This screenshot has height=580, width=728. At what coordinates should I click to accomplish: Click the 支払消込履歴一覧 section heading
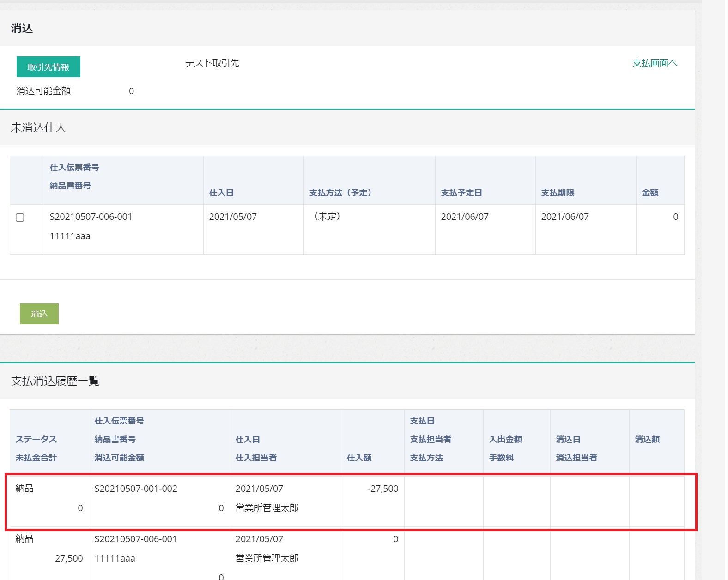tap(55, 381)
